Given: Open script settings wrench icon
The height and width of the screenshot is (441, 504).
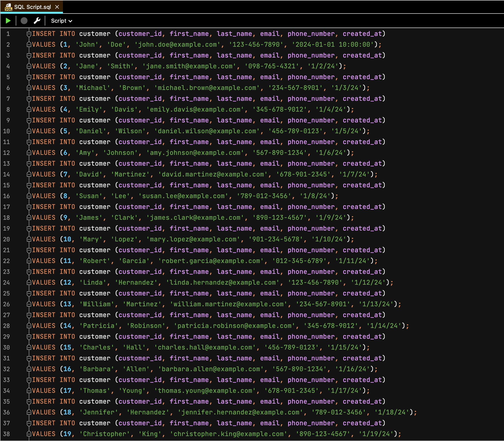Looking at the screenshot, I should click(x=37, y=21).
